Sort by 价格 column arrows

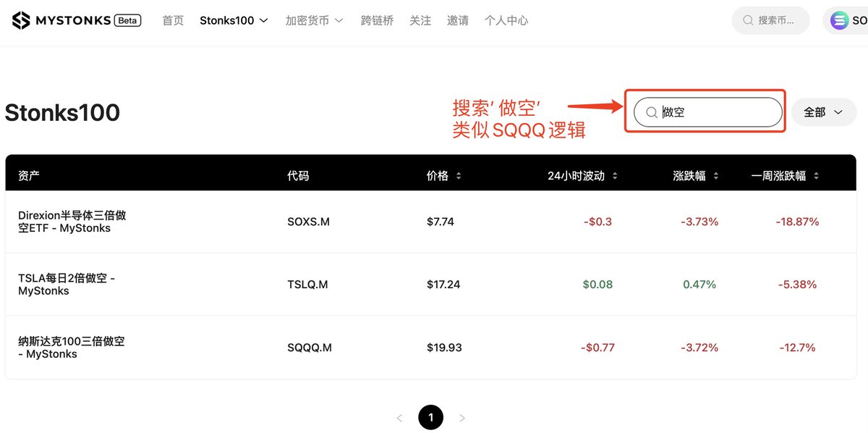pyautogui.click(x=458, y=176)
